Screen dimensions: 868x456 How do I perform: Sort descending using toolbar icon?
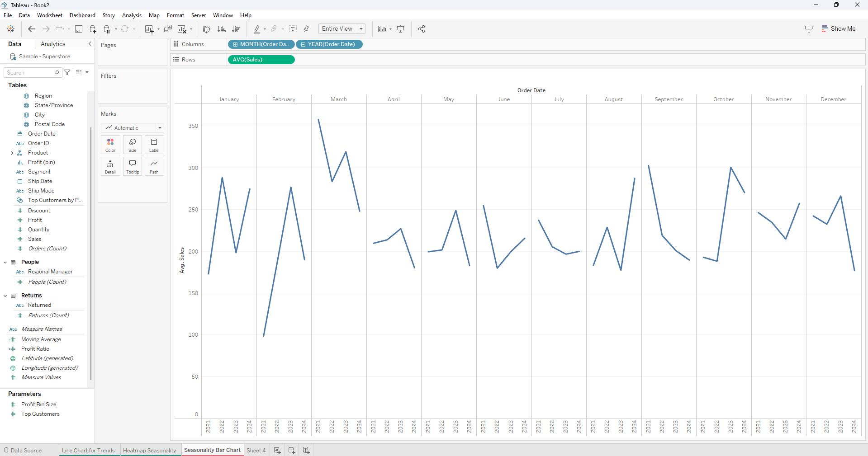[236, 29]
